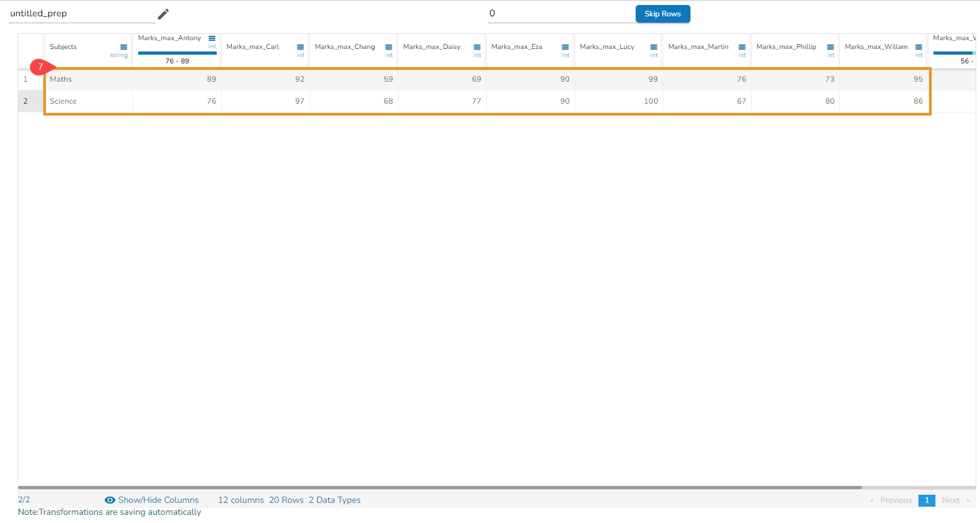The height and width of the screenshot is (523, 980).
Task: Click the Next page link
Action: 950,500
